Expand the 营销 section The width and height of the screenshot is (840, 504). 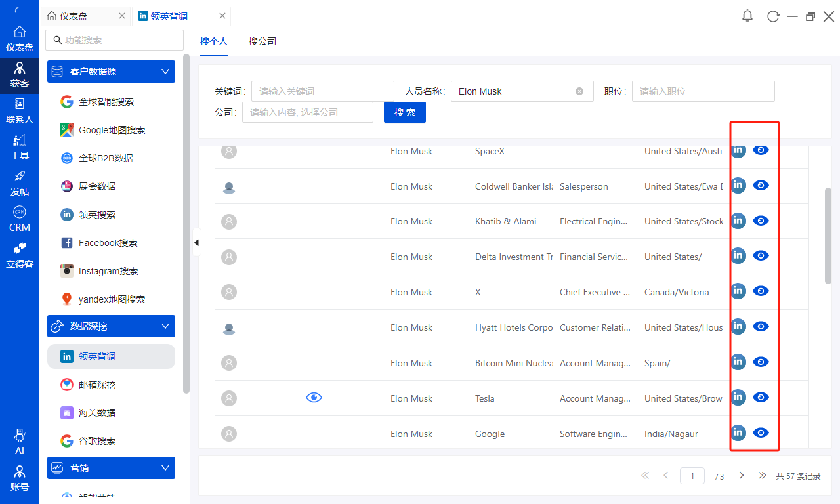click(x=165, y=468)
